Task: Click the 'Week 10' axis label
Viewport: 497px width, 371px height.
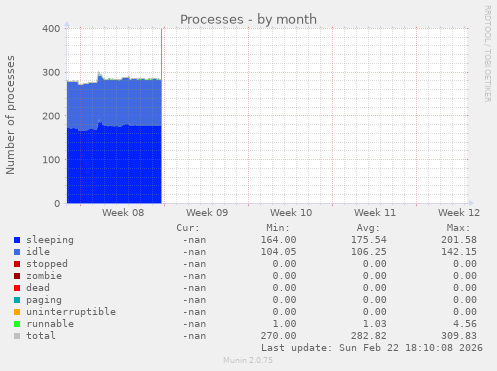Action: coord(291,213)
